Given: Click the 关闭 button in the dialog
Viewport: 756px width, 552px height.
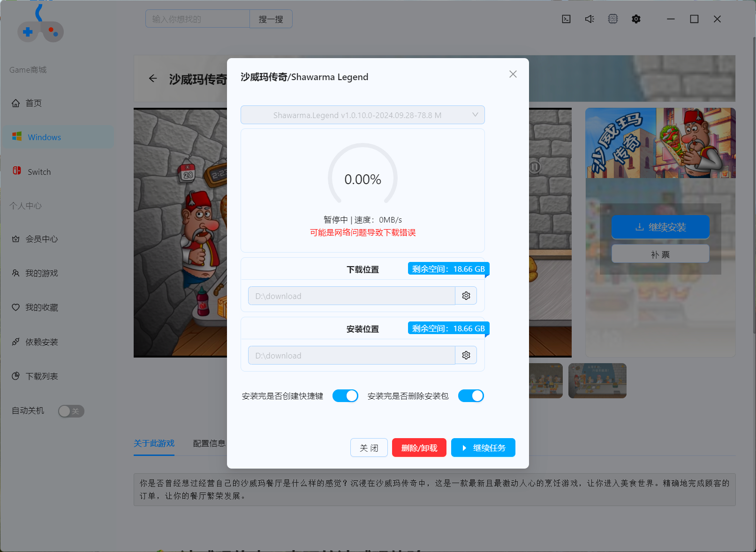Looking at the screenshot, I should 369,448.
